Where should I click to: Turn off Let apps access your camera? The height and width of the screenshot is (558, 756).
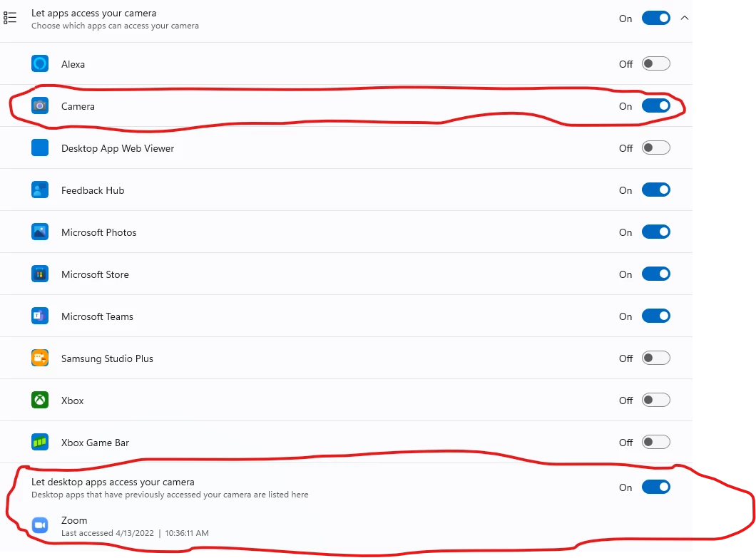click(655, 19)
